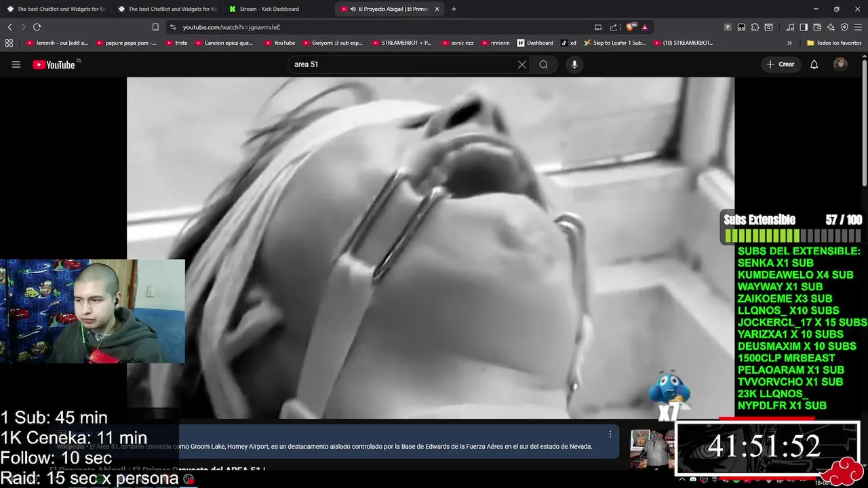Open the triste bookmark
Screen dimensions: 868x488
click(176, 43)
